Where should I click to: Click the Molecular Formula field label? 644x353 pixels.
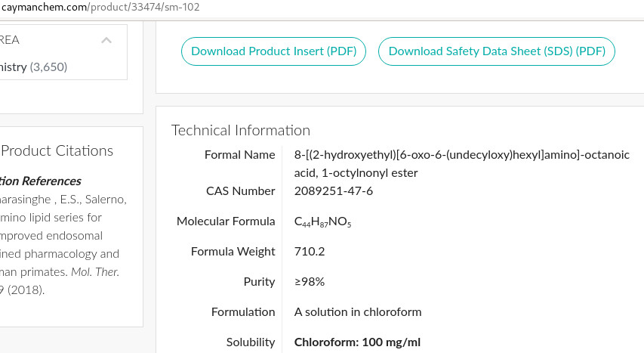coord(226,221)
